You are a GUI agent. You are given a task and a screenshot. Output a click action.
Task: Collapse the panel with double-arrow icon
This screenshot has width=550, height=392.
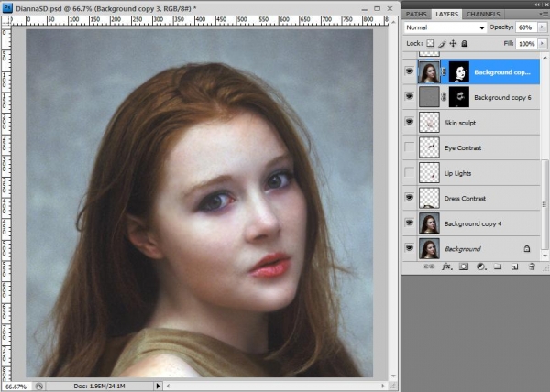click(537, 5)
